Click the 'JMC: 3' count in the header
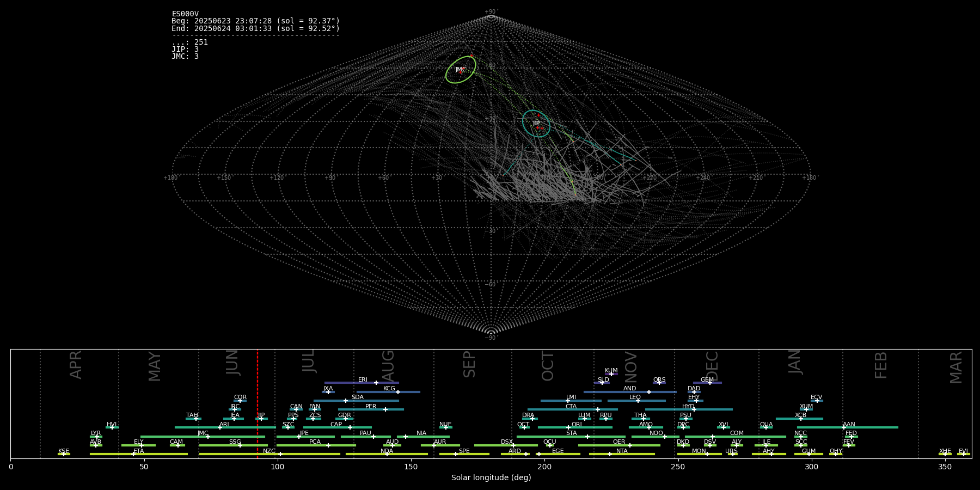Image resolution: width=980 pixels, height=490 pixels. (x=185, y=57)
